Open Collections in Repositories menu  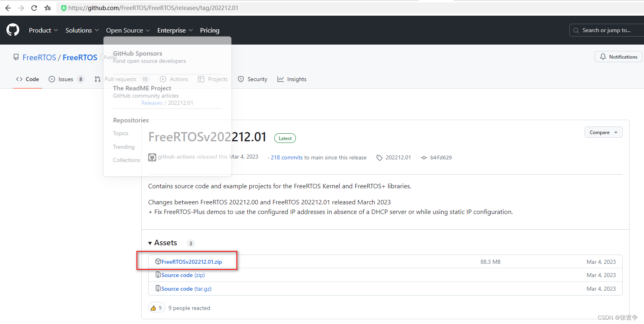click(x=126, y=160)
